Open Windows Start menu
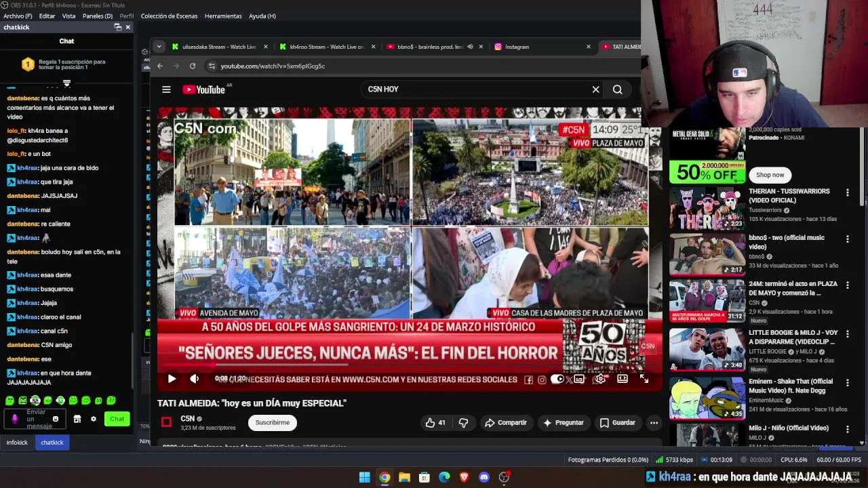The width and height of the screenshot is (868, 488). point(364,477)
